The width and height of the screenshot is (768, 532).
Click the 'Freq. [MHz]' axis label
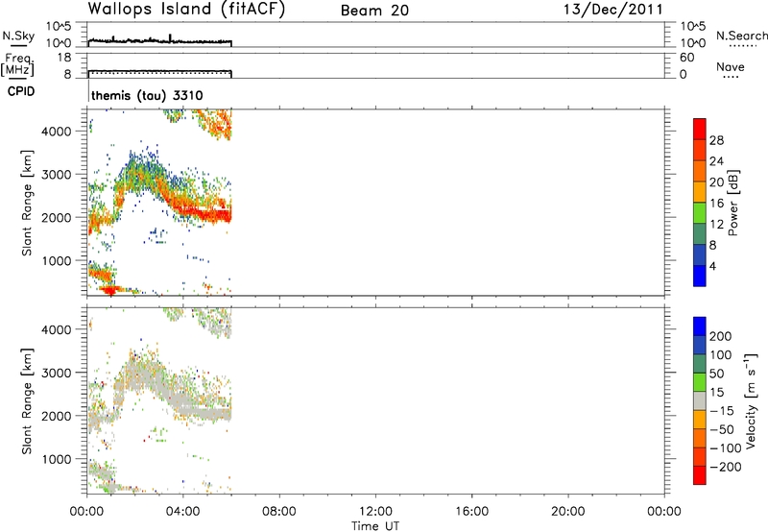[18, 64]
